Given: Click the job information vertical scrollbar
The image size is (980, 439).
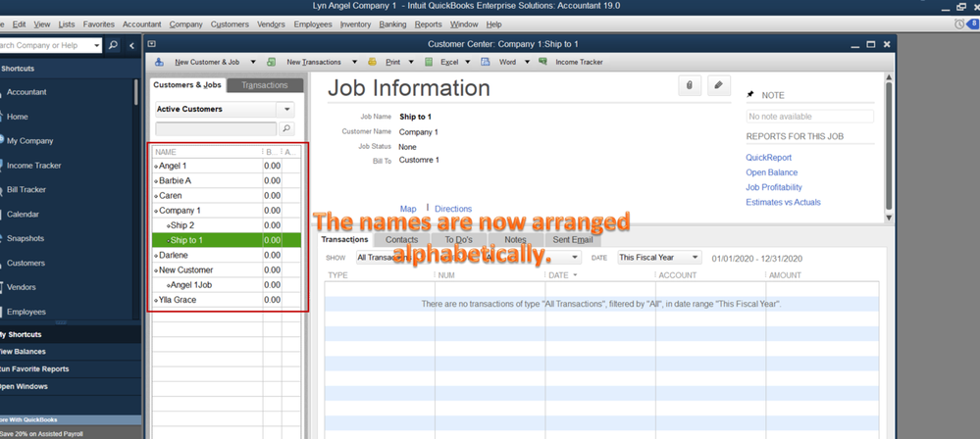Looking at the screenshot, I should tap(889, 147).
